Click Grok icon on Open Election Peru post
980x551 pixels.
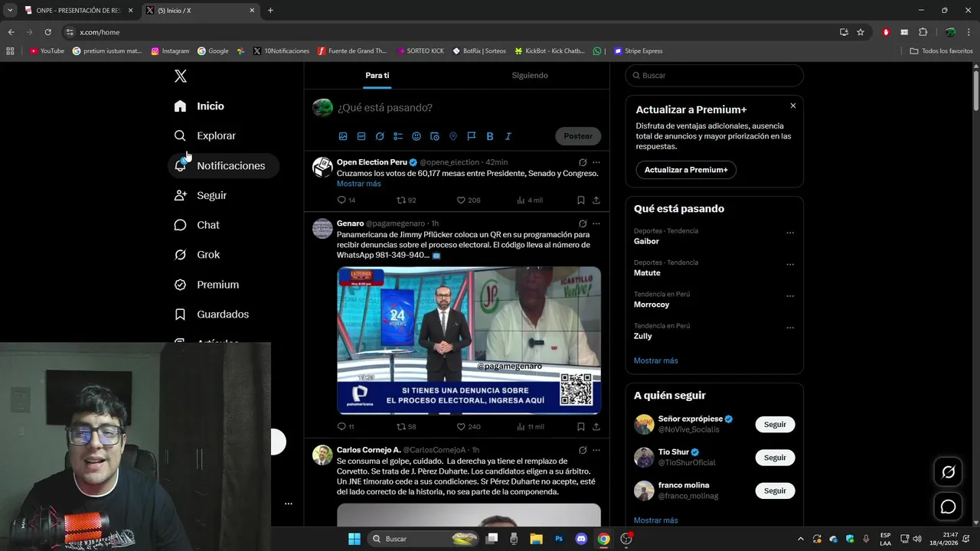click(x=583, y=162)
